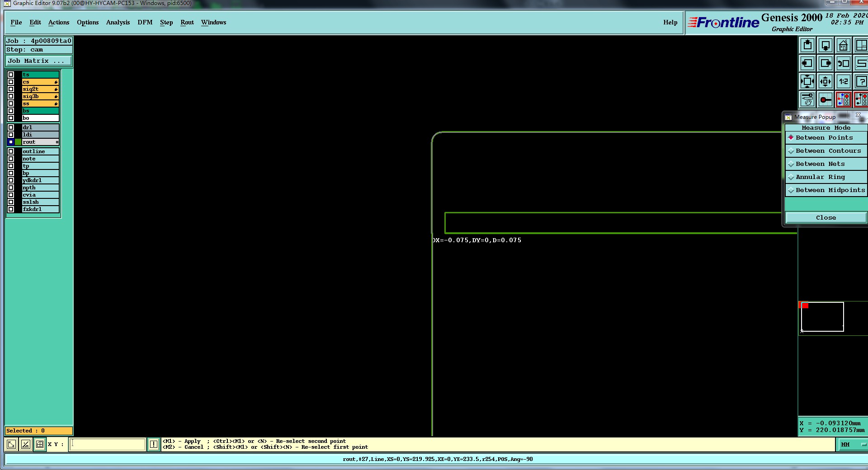This screenshot has height=470, width=868.
Task: Click the pan down view icon
Action: tap(826, 46)
